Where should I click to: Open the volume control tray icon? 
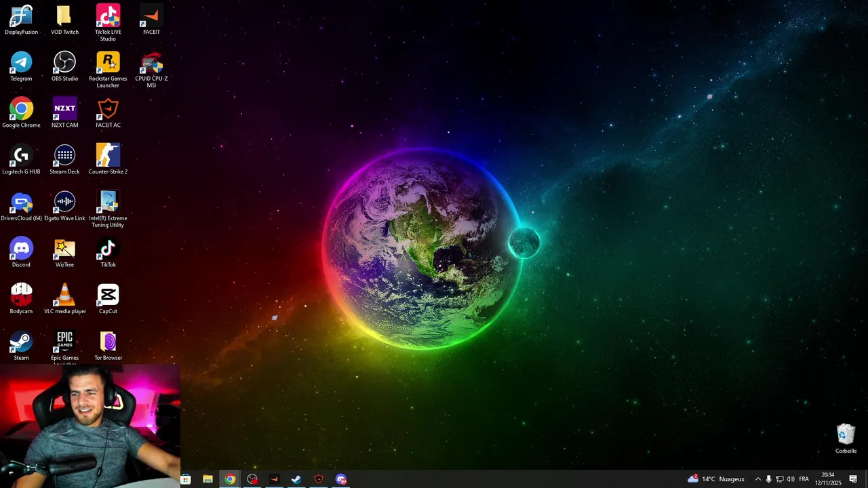pos(790,479)
